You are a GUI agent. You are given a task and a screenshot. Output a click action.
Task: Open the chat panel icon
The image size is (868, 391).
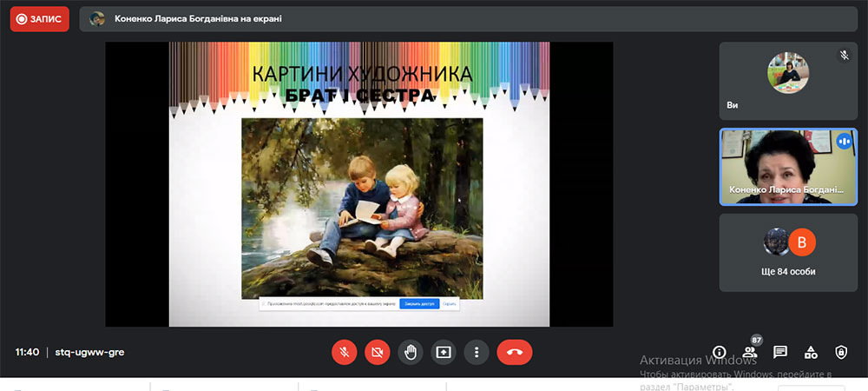780,352
